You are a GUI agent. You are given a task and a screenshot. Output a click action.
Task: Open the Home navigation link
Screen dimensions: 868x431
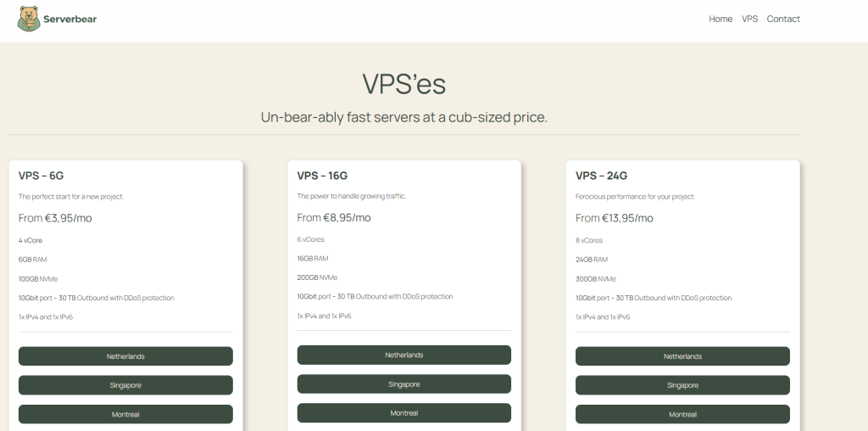[721, 19]
